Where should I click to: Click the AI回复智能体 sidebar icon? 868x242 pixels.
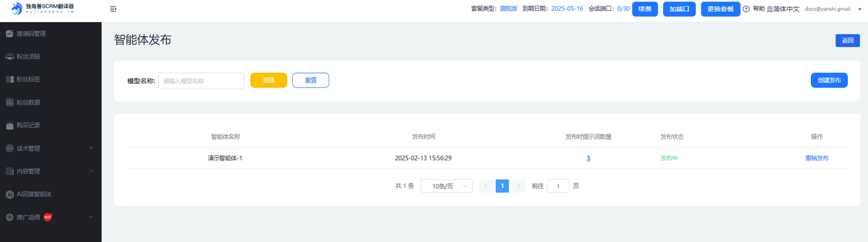tap(10, 194)
